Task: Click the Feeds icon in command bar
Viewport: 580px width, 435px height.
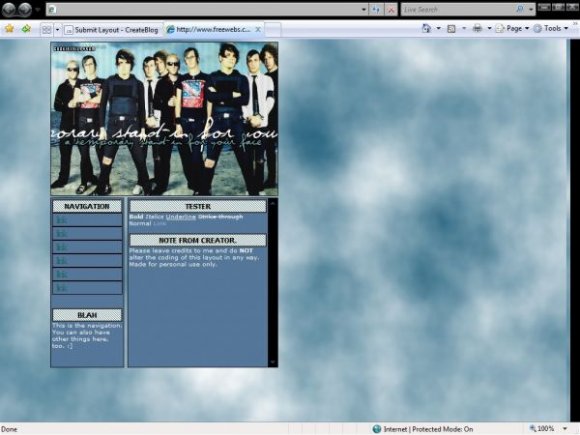Action: click(451, 28)
